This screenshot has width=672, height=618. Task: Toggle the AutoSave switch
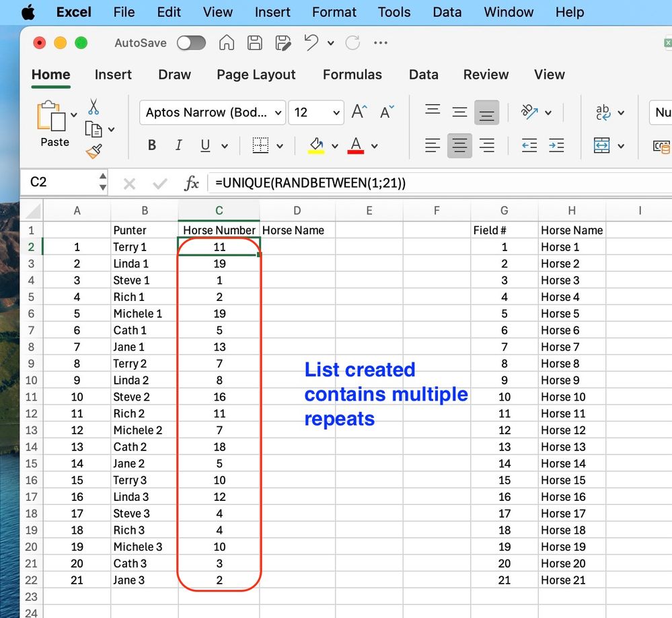[x=192, y=43]
